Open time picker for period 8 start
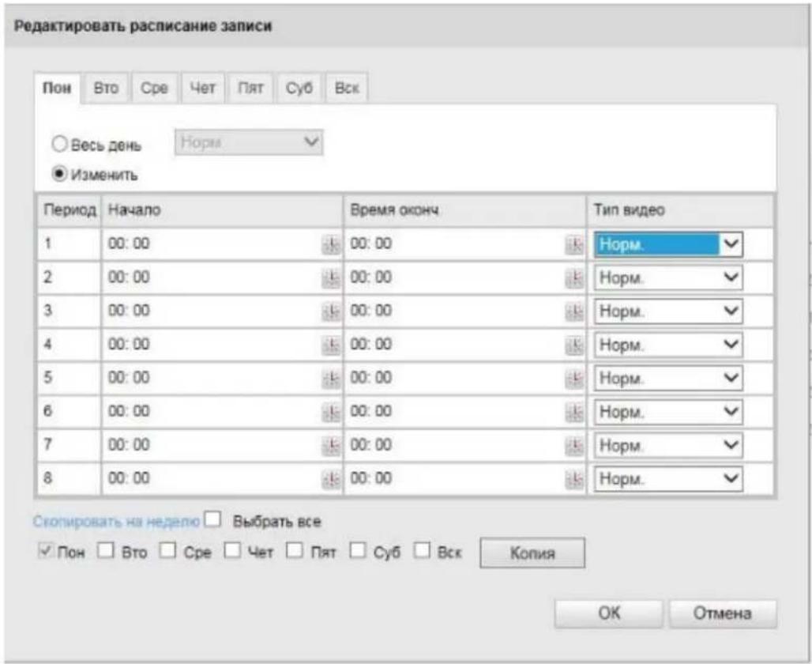Screen dimensions: 812x664 tap(331, 479)
